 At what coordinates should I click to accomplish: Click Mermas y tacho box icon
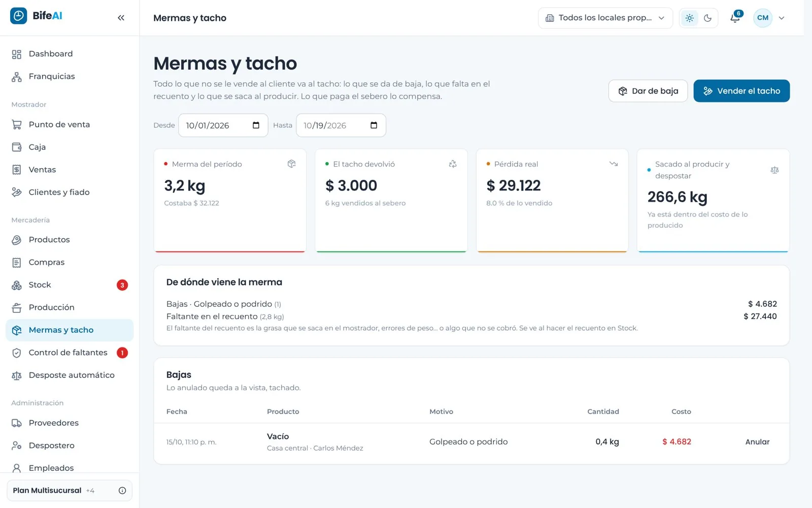tap(17, 330)
